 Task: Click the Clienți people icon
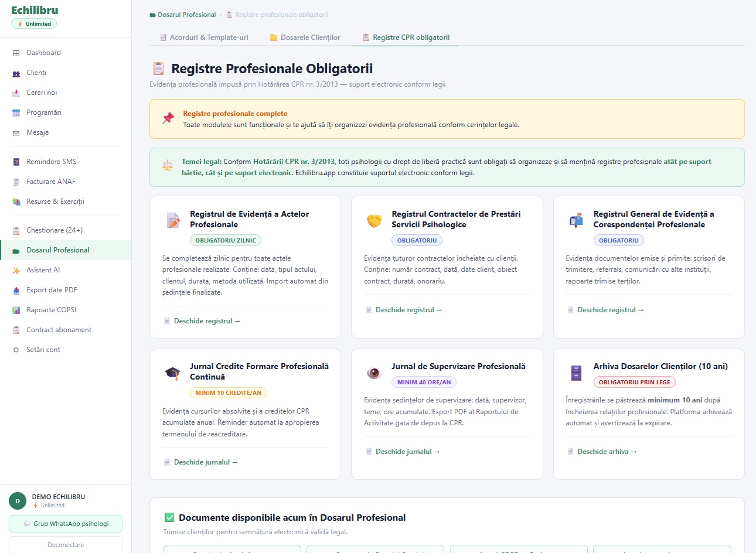[x=16, y=73]
